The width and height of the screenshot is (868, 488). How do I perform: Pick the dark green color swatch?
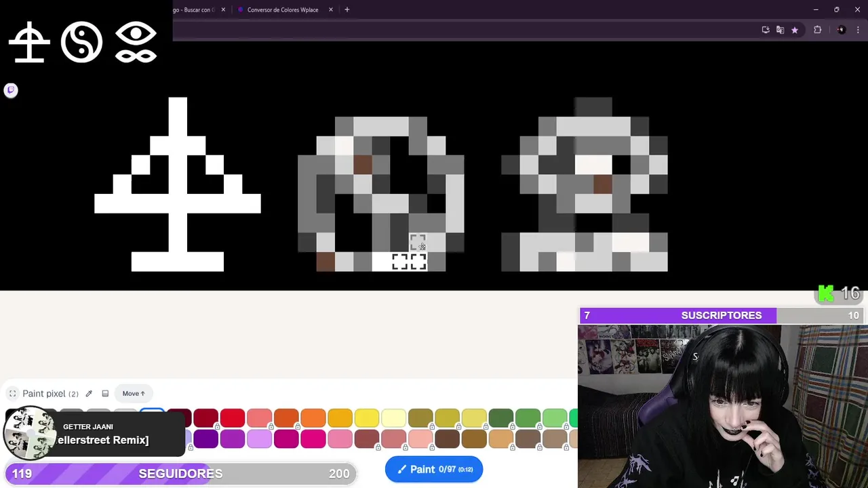tap(501, 418)
